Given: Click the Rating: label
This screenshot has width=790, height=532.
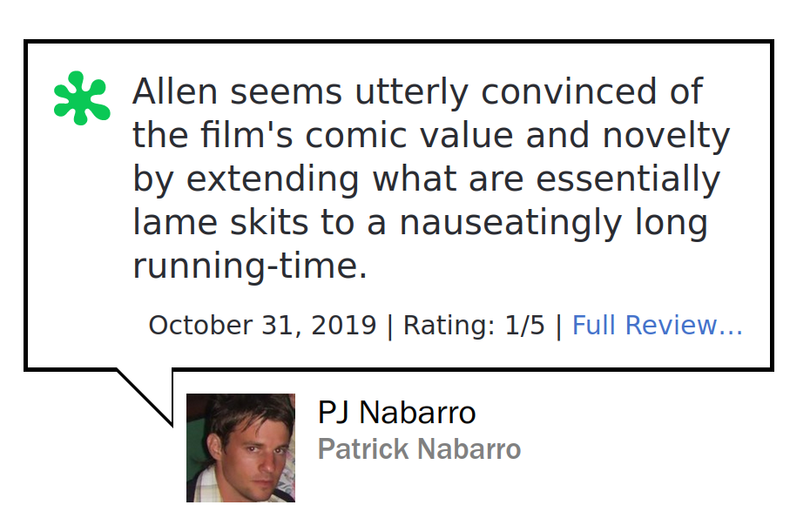Looking at the screenshot, I should [x=449, y=325].
